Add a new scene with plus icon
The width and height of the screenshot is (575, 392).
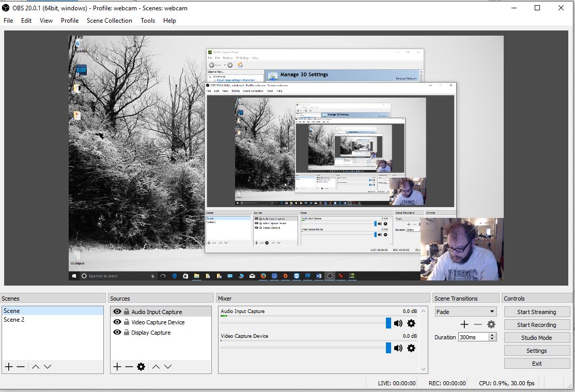8,367
